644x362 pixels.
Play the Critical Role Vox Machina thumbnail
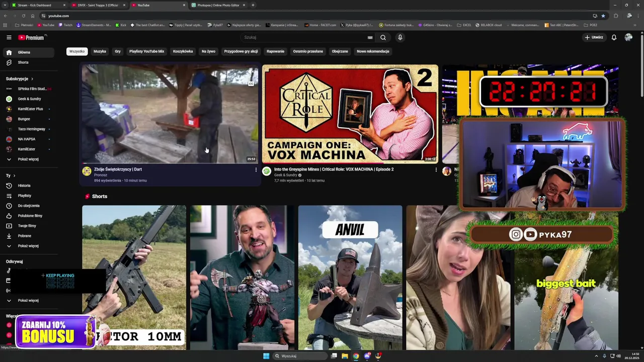[x=350, y=114]
